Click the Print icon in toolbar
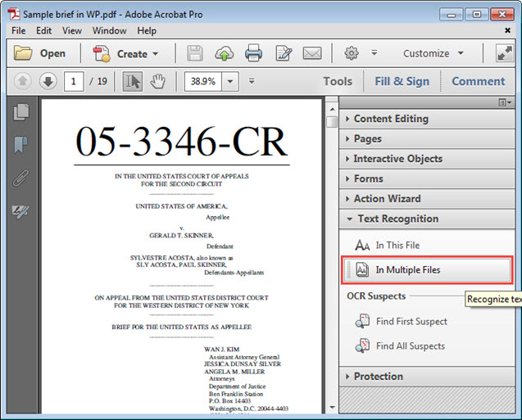Viewport: 522px width, 420px height. click(253, 53)
